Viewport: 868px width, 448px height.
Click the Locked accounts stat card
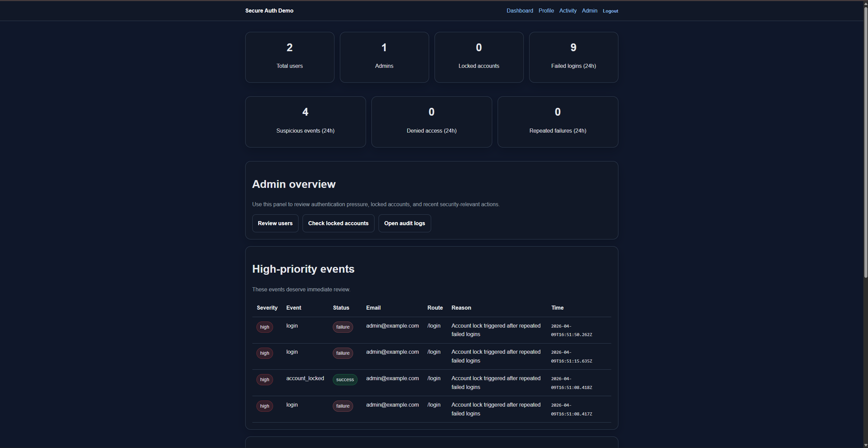479,57
